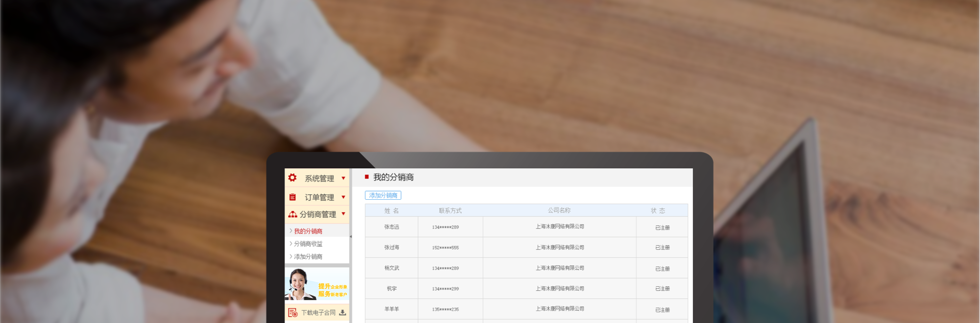Open 我的分销商 in the sidebar
Viewport: 980px width, 323px height.
pos(308,231)
